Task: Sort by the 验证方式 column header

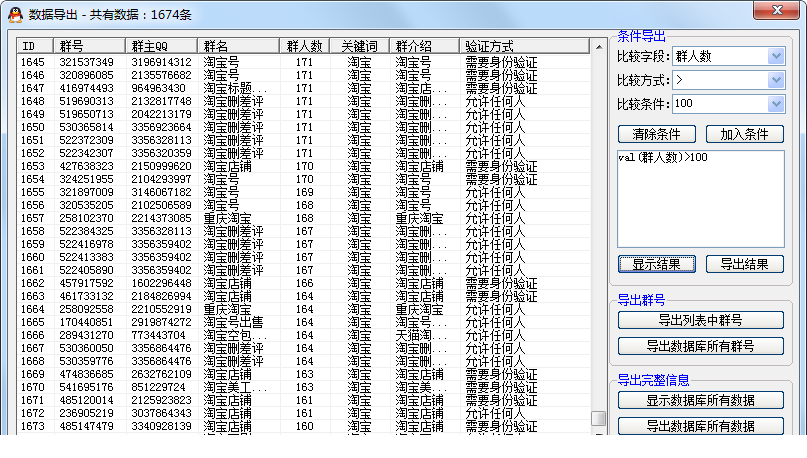Action: click(524, 46)
